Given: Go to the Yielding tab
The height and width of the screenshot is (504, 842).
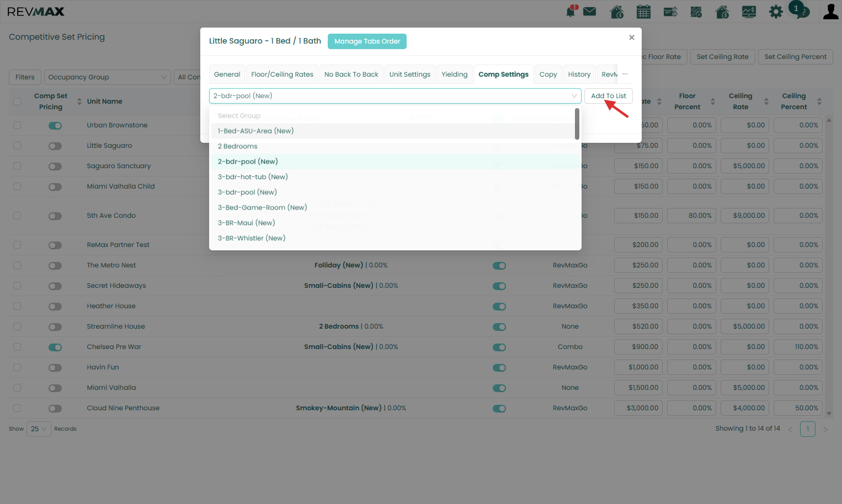Looking at the screenshot, I should [x=455, y=74].
